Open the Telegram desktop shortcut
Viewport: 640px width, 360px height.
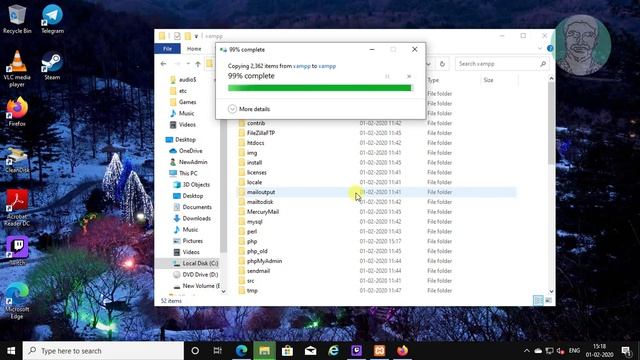point(52,18)
